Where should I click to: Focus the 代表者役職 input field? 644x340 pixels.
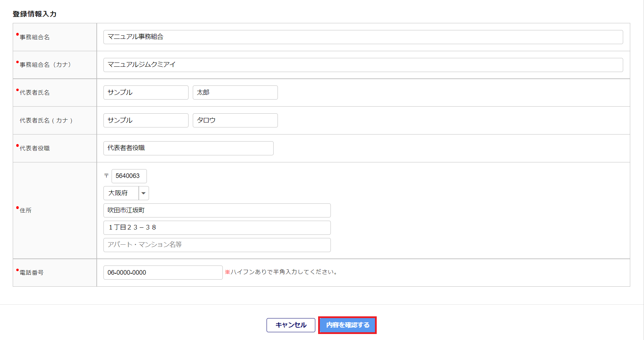(188, 148)
